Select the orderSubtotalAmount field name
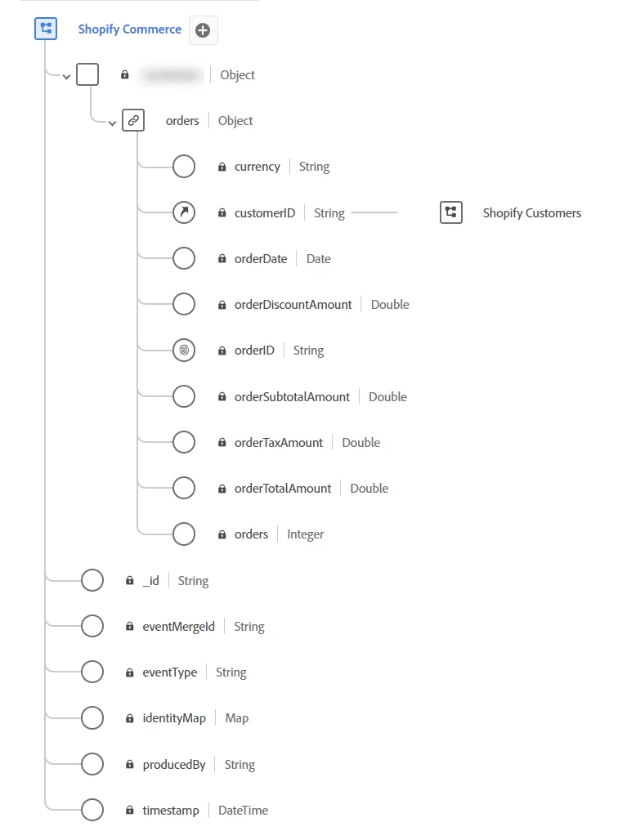The image size is (618, 840). click(x=292, y=396)
